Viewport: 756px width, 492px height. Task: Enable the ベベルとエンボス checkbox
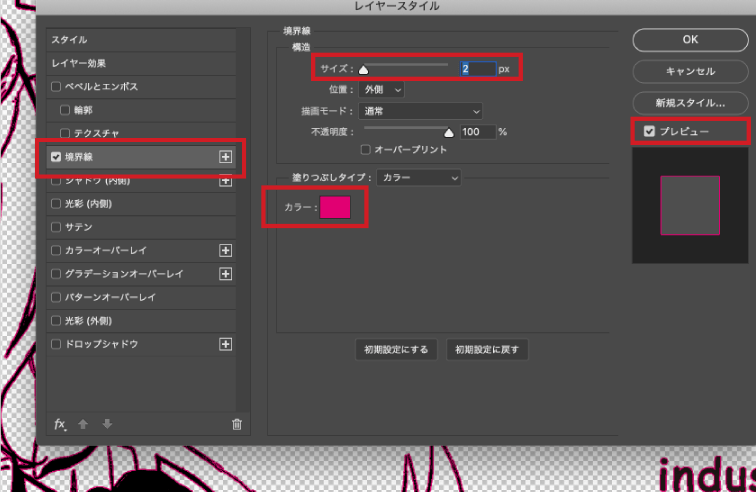57,87
